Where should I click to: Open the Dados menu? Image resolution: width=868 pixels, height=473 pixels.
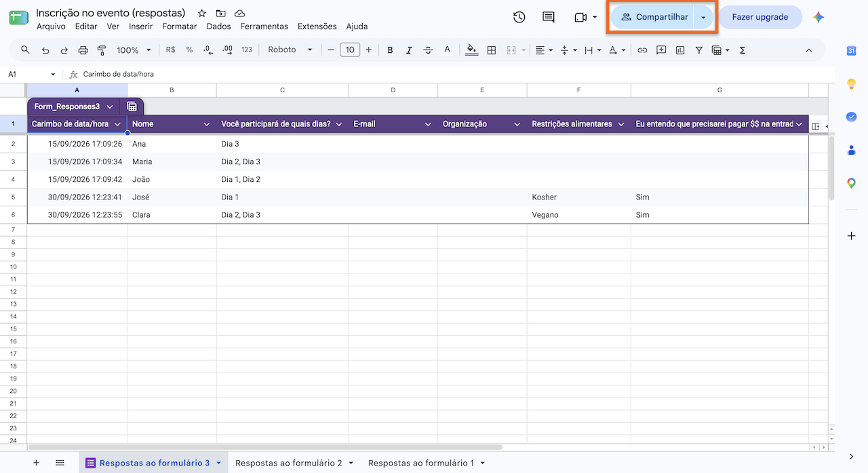coord(218,26)
